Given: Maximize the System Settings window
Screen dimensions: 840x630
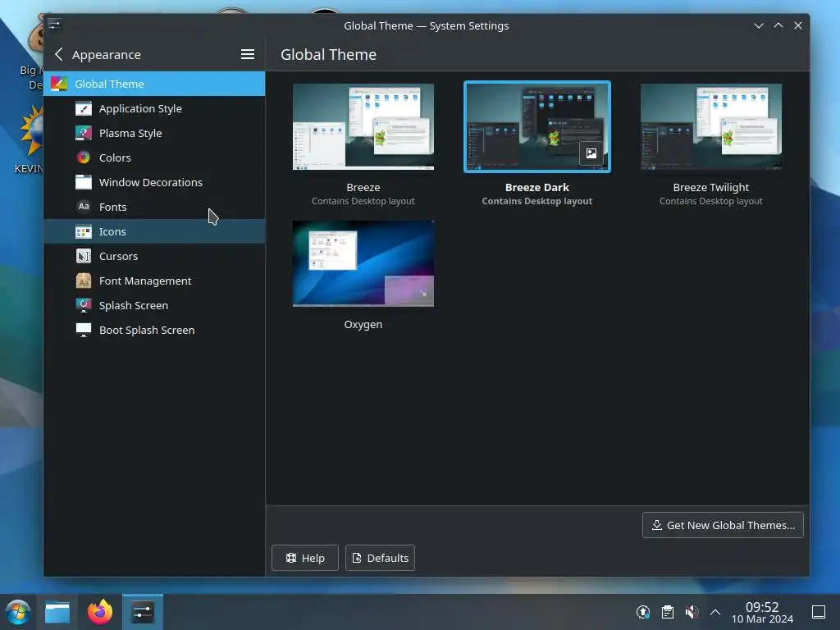Looking at the screenshot, I should (778, 25).
